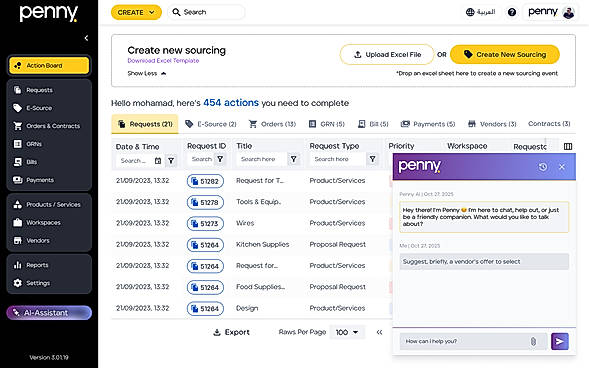Open calendar picker in Date & Time filter
The height and width of the screenshot is (368, 589).
click(158, 161)
